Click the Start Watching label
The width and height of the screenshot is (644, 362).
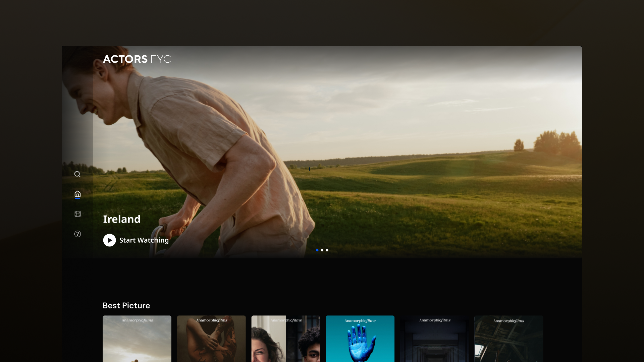click(x=144, y=240)
